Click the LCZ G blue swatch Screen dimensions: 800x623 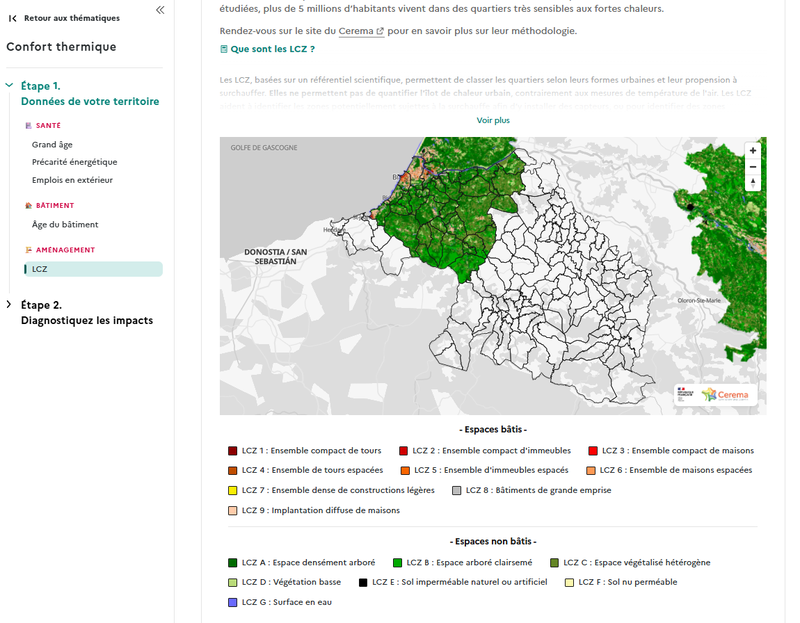[x=233, y=603]
